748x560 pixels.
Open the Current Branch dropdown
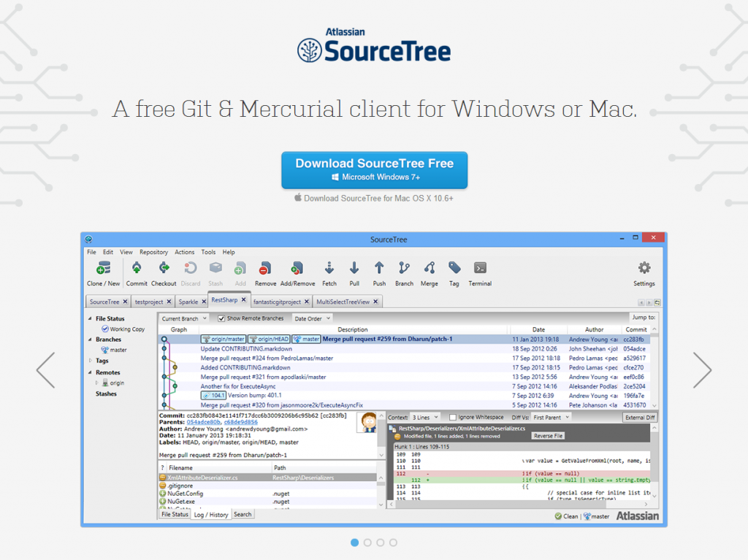click(x=184, y=318)
